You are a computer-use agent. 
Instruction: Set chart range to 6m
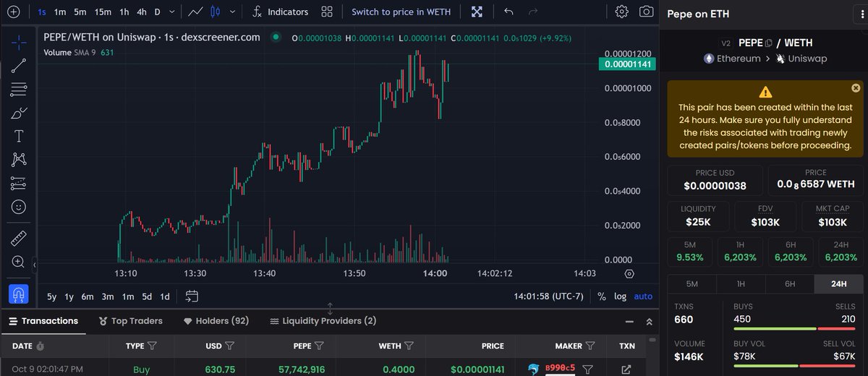coord(88,296)
